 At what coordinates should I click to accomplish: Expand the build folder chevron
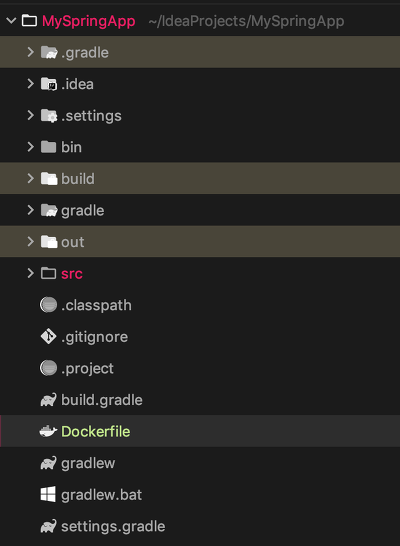coord(31,178)
